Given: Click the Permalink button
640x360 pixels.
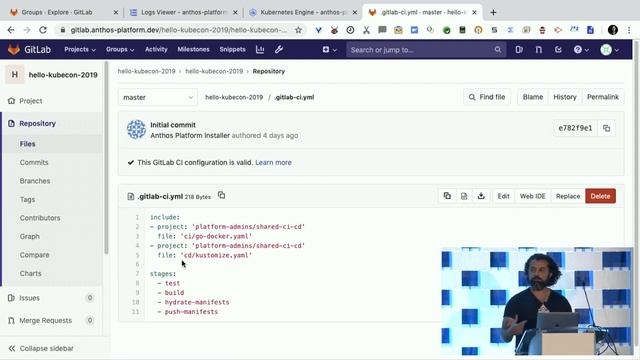Looking at the screenshot, I should [x=602, y=97].
